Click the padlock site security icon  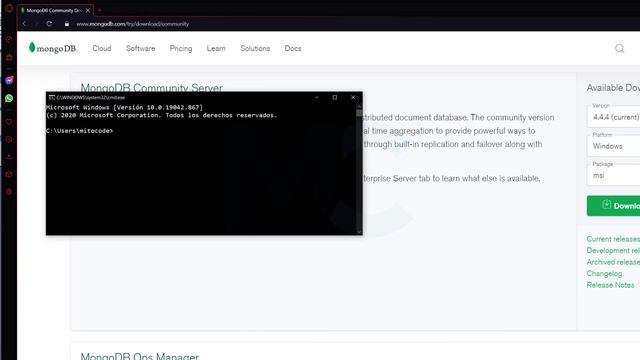[67, 24]
